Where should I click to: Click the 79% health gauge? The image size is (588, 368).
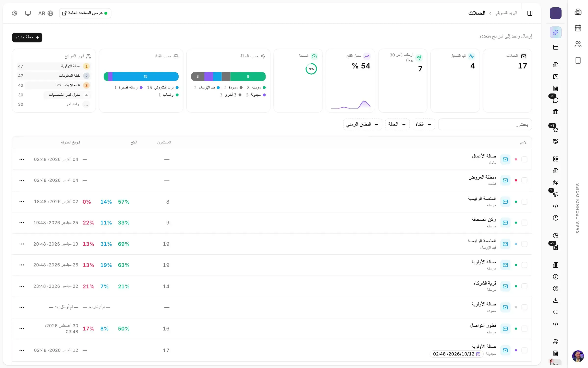(x=311, y=69)
